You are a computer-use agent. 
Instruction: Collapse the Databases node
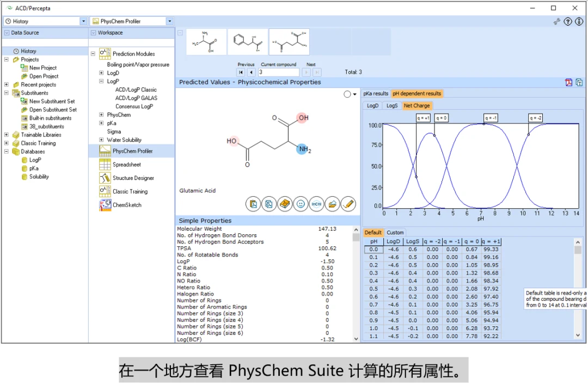click(7, 152)
